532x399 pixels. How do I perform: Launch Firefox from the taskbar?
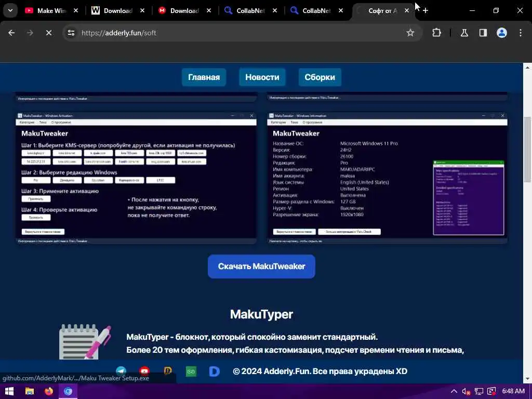coord(49,391)
